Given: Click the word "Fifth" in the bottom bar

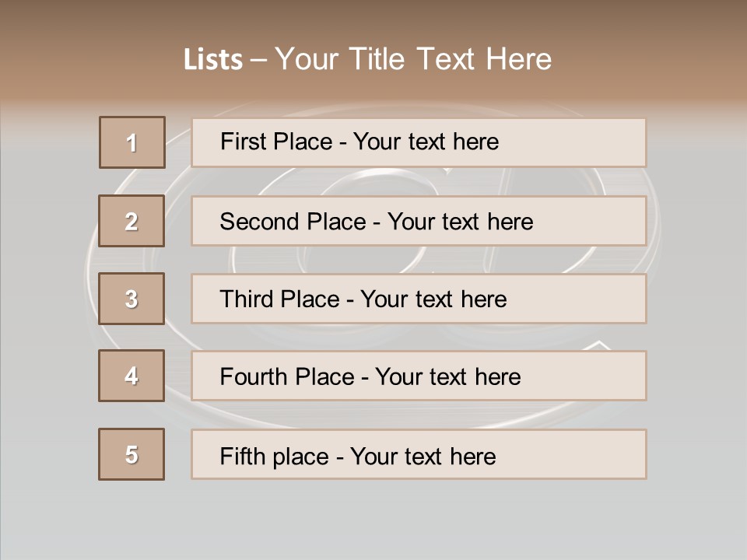Looking at the screenshot, I should tap(242, 456).
